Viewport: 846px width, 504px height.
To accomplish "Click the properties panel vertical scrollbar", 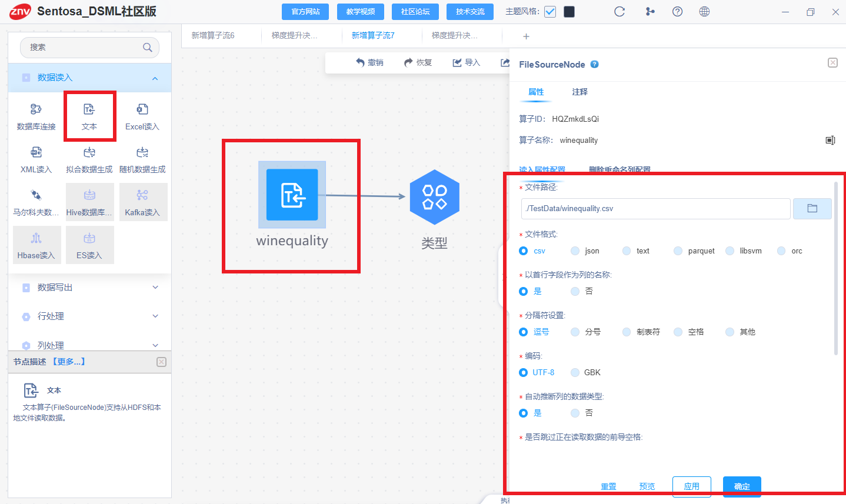I will (x=836, y=268).
